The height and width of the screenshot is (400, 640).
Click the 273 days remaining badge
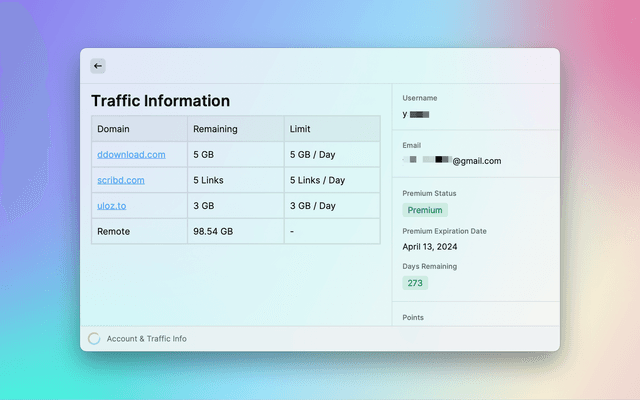point(415,283)
